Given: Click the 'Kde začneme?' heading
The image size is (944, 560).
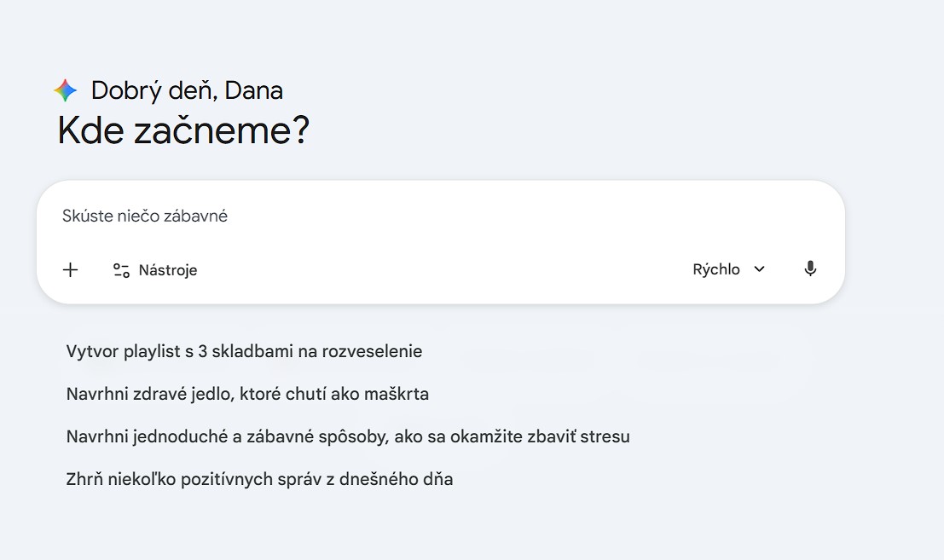Looking at the screenshot, I should tap(183, 130).
